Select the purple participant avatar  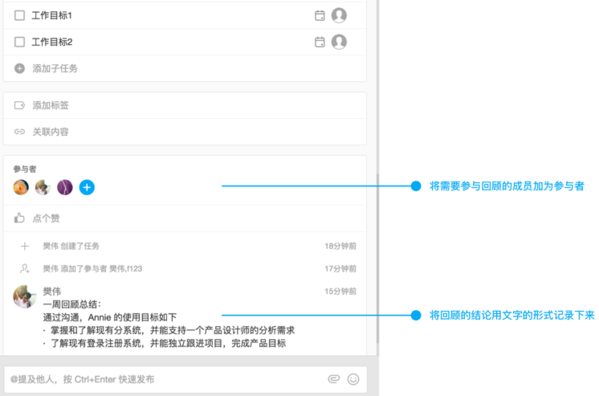pyautogui.click(x=65, y=187)
